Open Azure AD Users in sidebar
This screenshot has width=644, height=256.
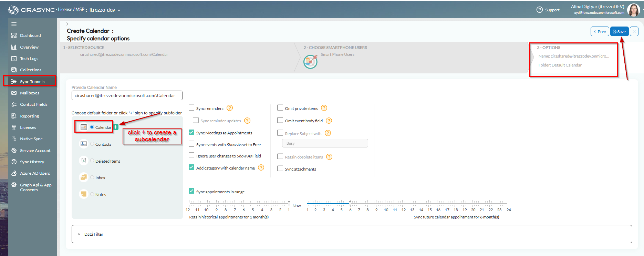pos(35,173)
